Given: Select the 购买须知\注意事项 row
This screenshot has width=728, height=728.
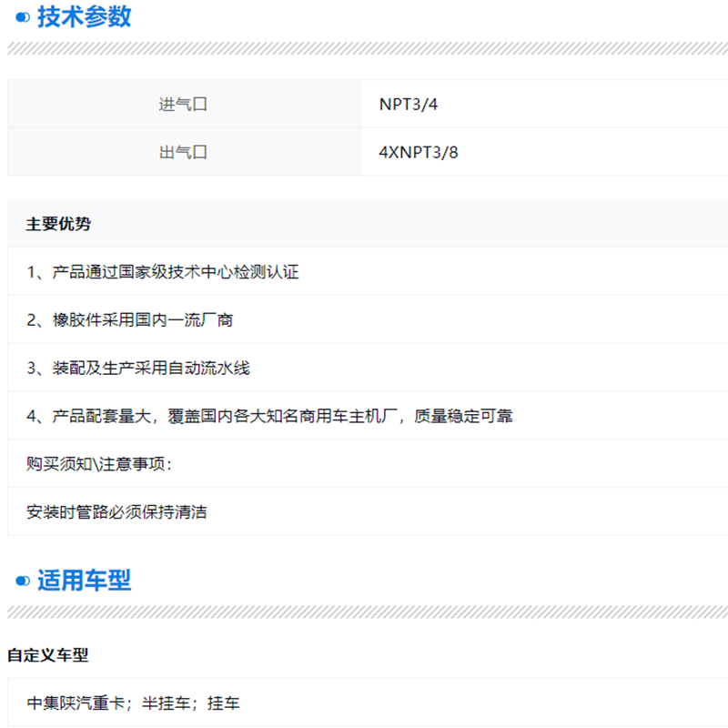Looking at the screenshot, I should point(99,464).
